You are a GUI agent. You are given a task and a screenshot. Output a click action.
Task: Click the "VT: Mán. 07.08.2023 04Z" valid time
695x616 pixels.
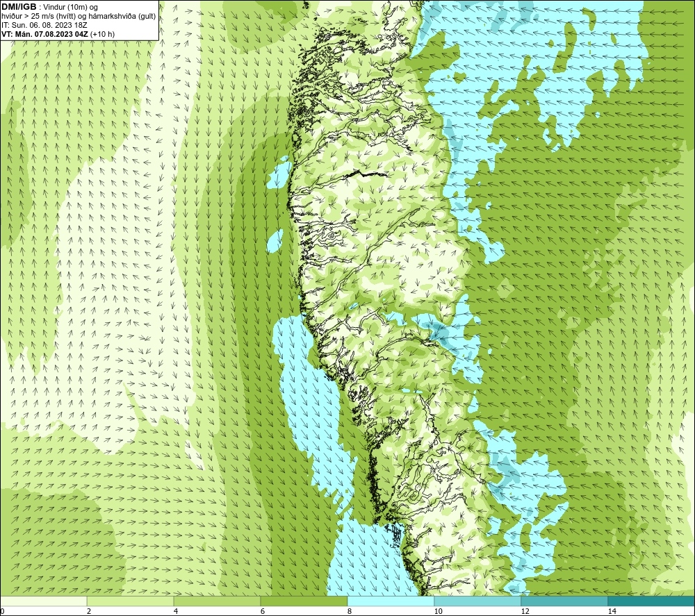click(44, 34)
